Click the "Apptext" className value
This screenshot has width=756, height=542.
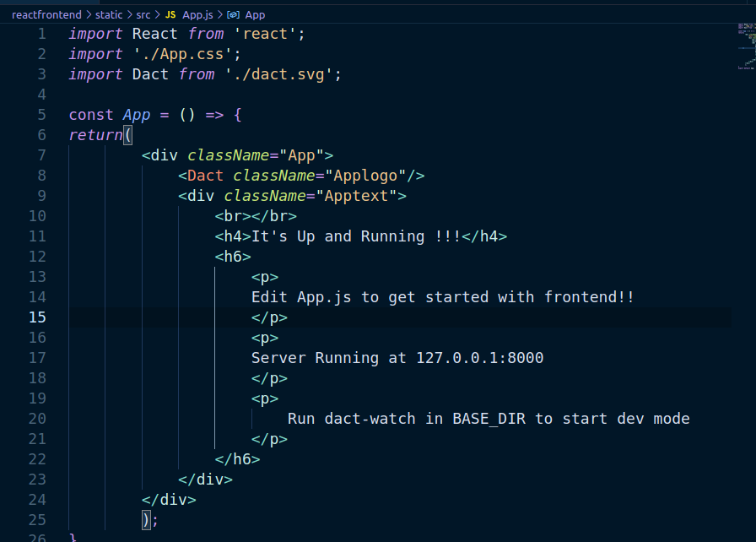(x=357, y=196)
